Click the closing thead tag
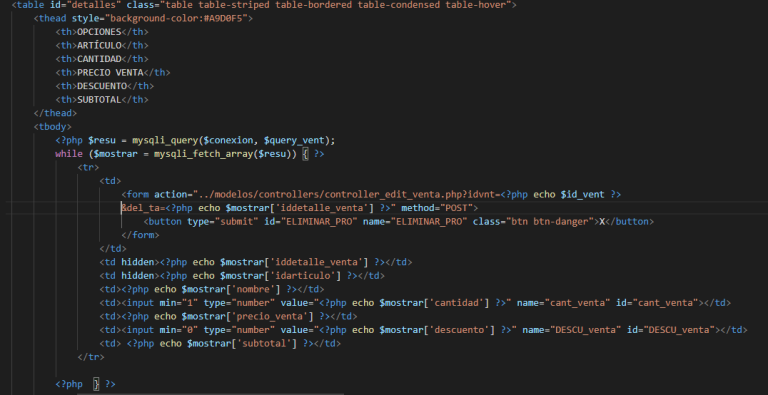This screenshot has height=395, width=768. point(55,113)
